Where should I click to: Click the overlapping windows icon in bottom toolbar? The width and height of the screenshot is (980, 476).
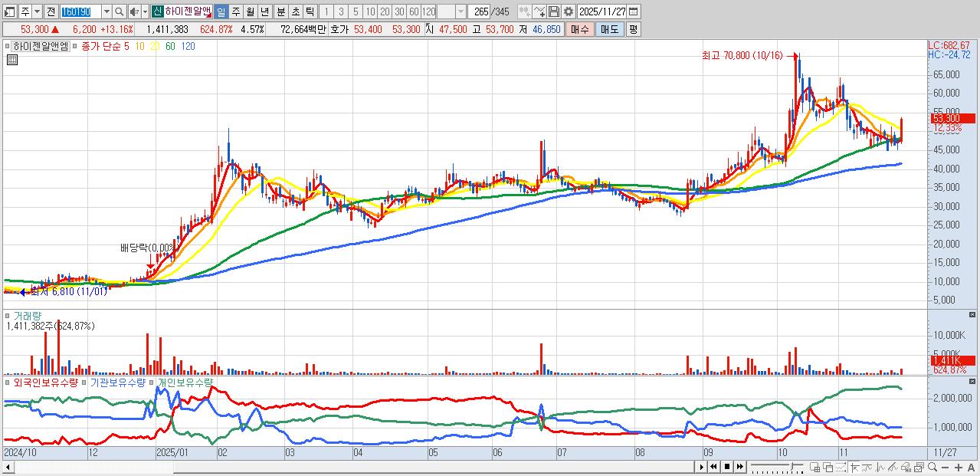point(828,467)
